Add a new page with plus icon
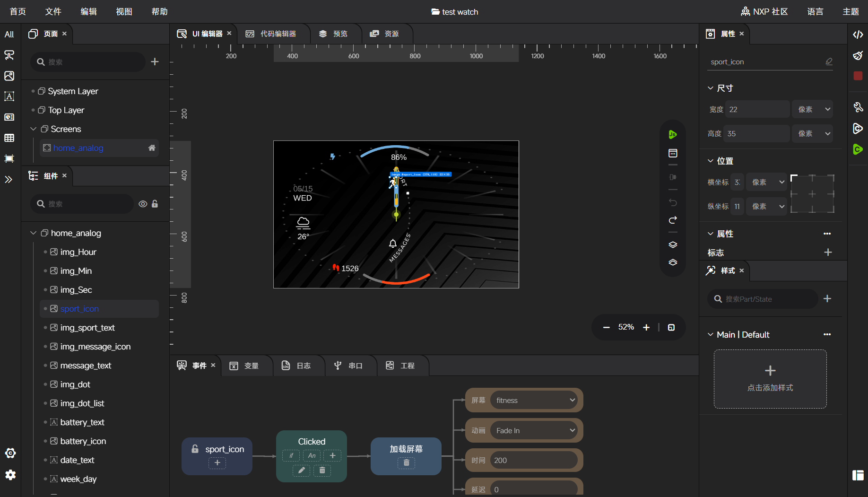The width and height of the screenshot is (868, 497). (155, 62)
